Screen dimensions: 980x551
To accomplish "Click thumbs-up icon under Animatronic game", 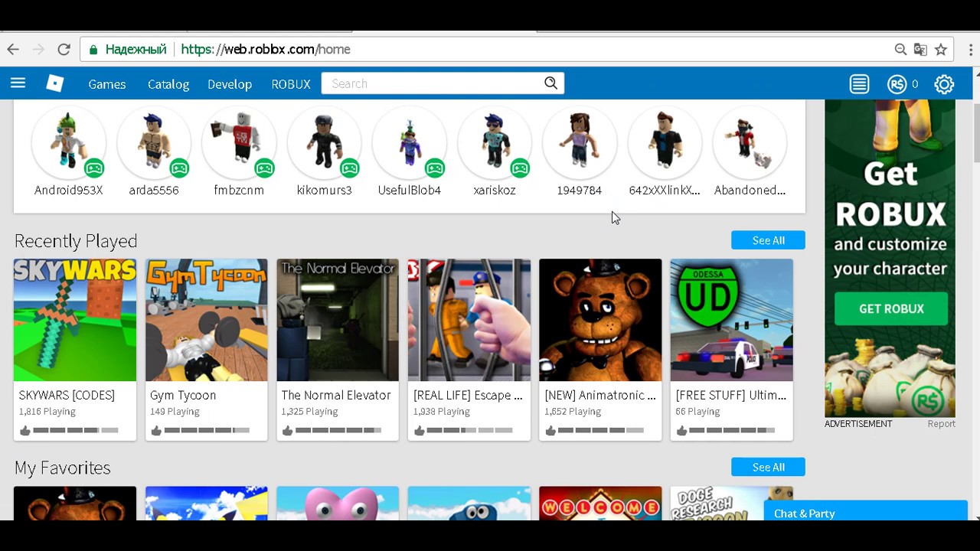I will pyautogui.click(x=550, y=431).
